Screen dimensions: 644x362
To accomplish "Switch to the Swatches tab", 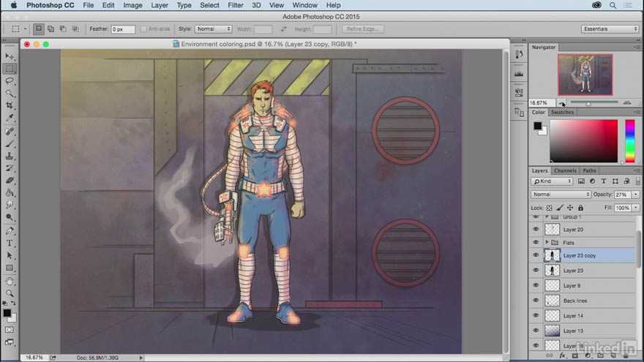I will [x=562, y=112].
